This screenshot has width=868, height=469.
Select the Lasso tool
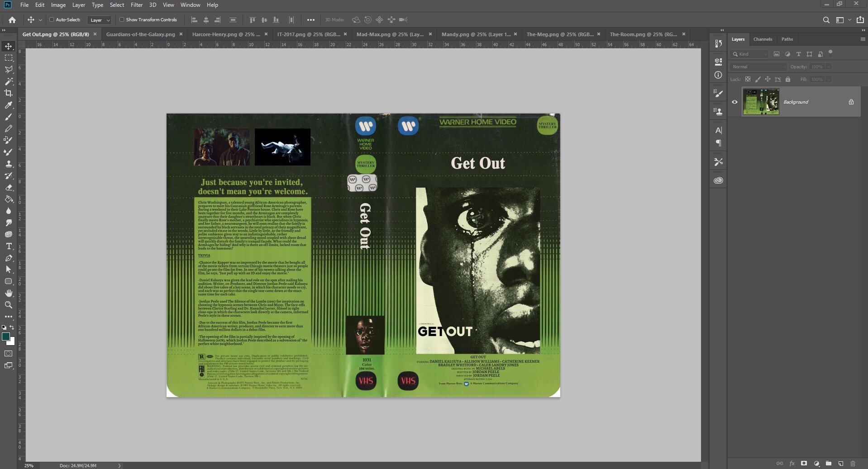click(x=9, y=70)
